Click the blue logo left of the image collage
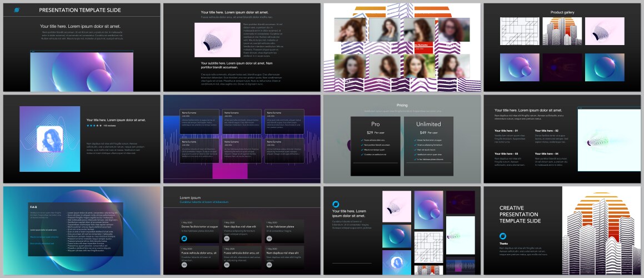The image size is (644, 278). coord(336,204)
